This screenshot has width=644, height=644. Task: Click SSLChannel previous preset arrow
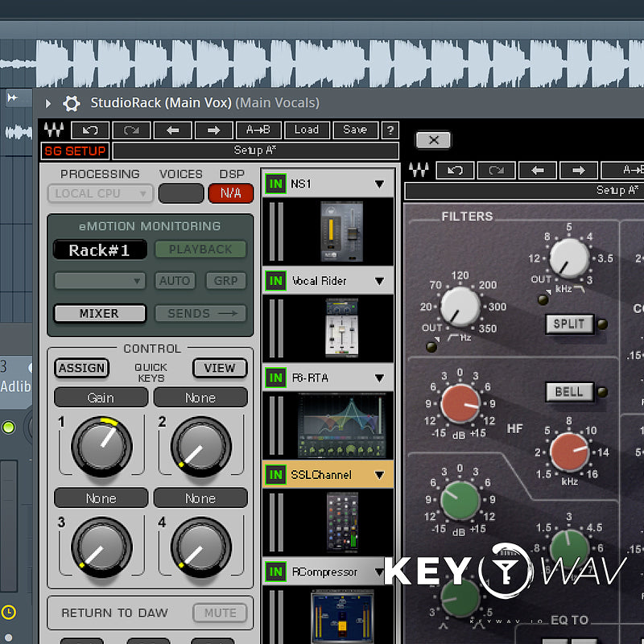pos(538,170)
